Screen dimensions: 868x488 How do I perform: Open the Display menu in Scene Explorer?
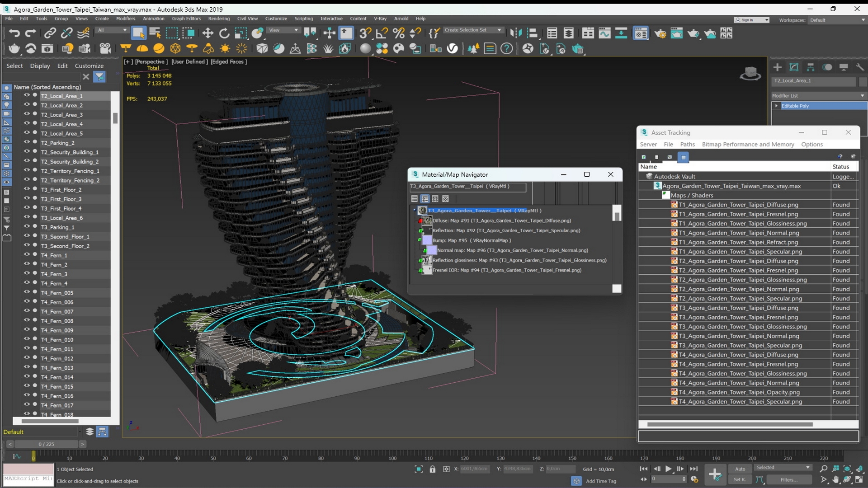tap(40, 66)
